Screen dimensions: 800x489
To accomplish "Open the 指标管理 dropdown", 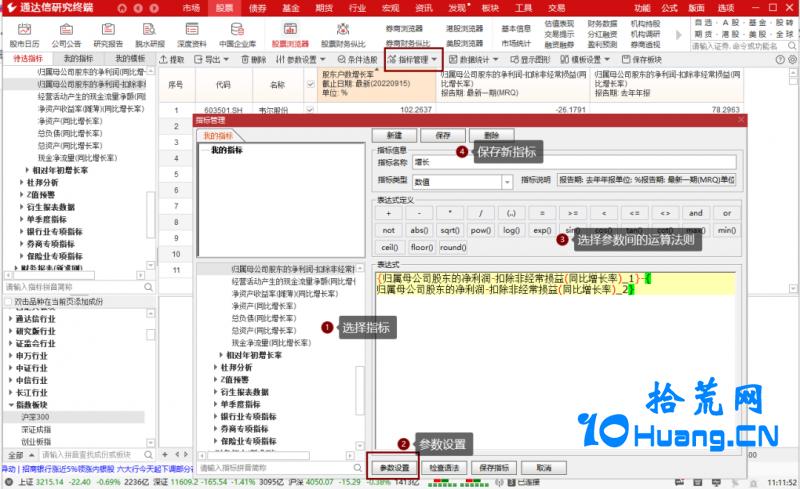I will point(413,60).
